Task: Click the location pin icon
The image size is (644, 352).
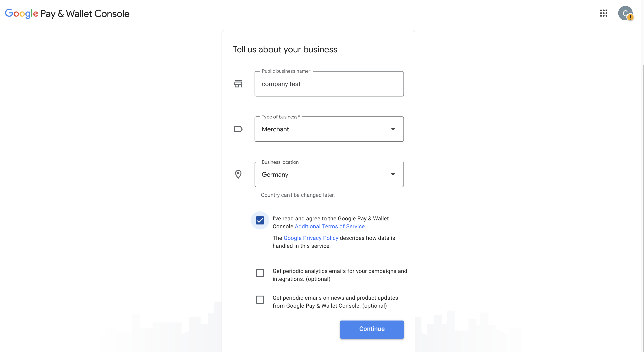Action: (x=238, y=174)
